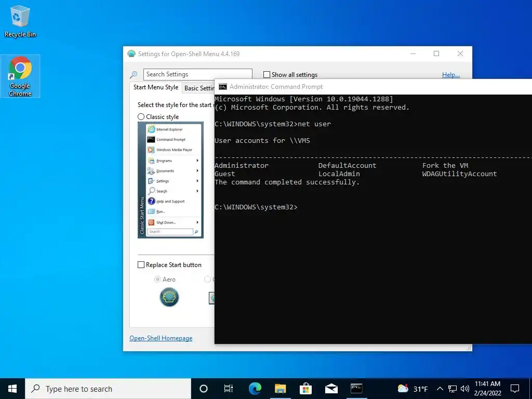Select the Google Chrome desktop shortcut
Viewport: 532px width, 399px height.
point(20,76)
